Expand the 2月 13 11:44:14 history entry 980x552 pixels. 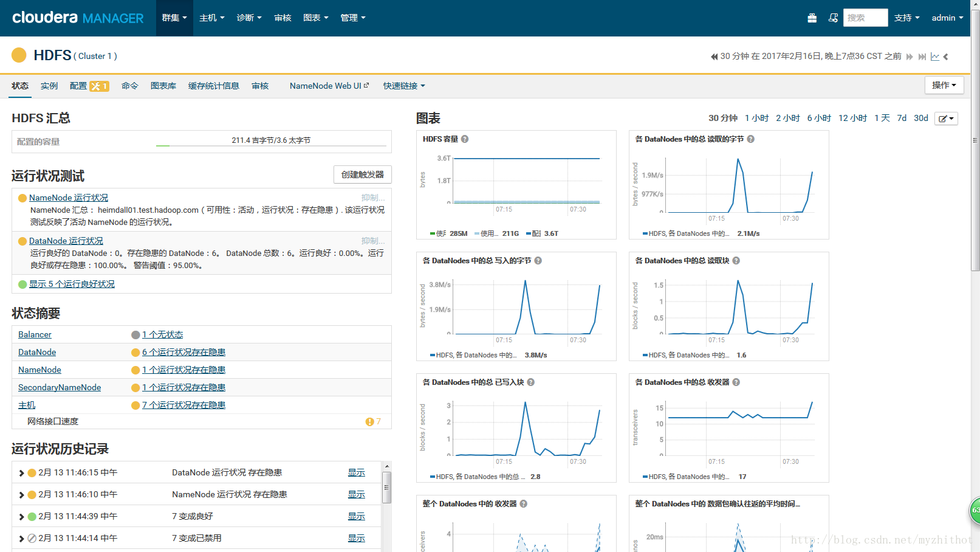coord(21,539)
